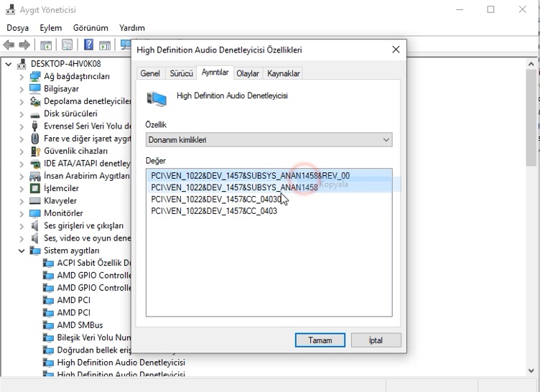
Task: Expand the Disk sürücüleri category
Action: [x=22, y=114]
